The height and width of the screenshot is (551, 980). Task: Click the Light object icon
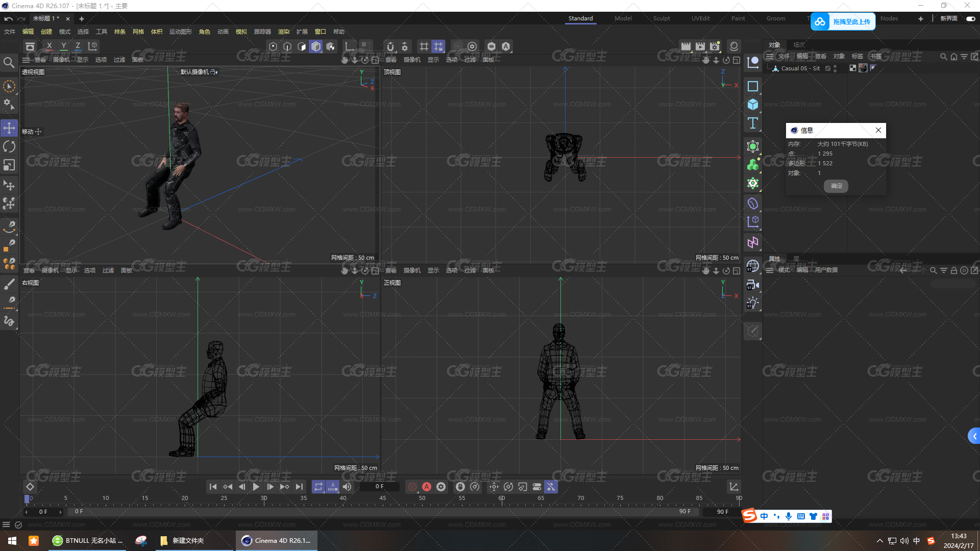753,303
